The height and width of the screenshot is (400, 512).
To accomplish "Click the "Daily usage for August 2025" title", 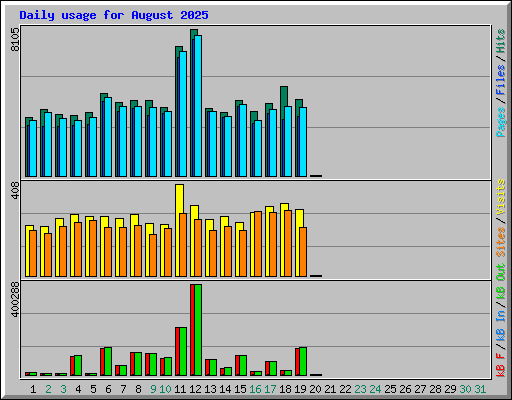I will [x=114, y=15].
